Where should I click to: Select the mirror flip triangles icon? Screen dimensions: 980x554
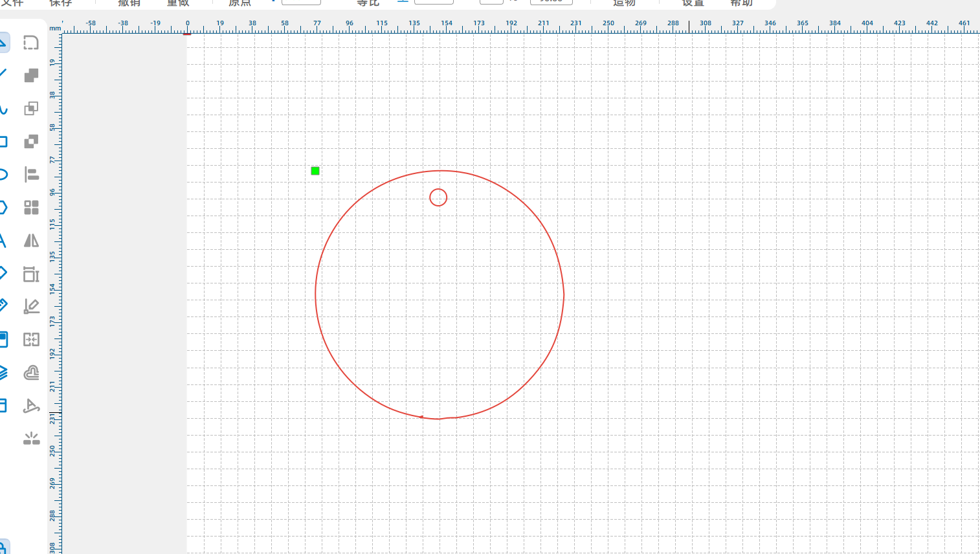pos(31,240)
